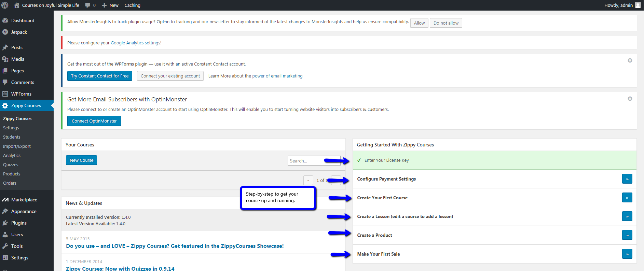Click the Zippy Courses gear icon
644x271 pixels.
click(x=5, y=105)
